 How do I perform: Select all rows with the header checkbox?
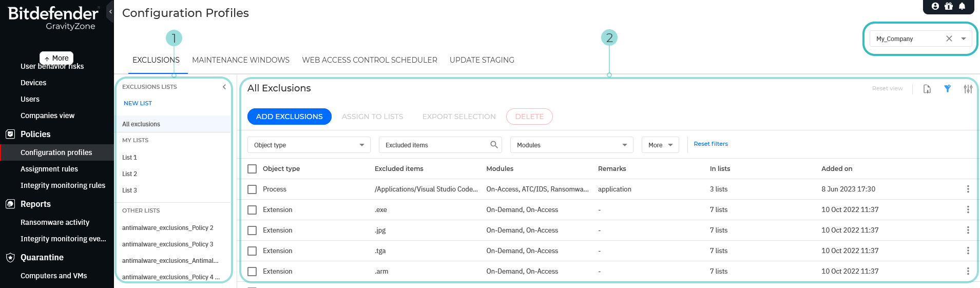[x=252, y=169]
